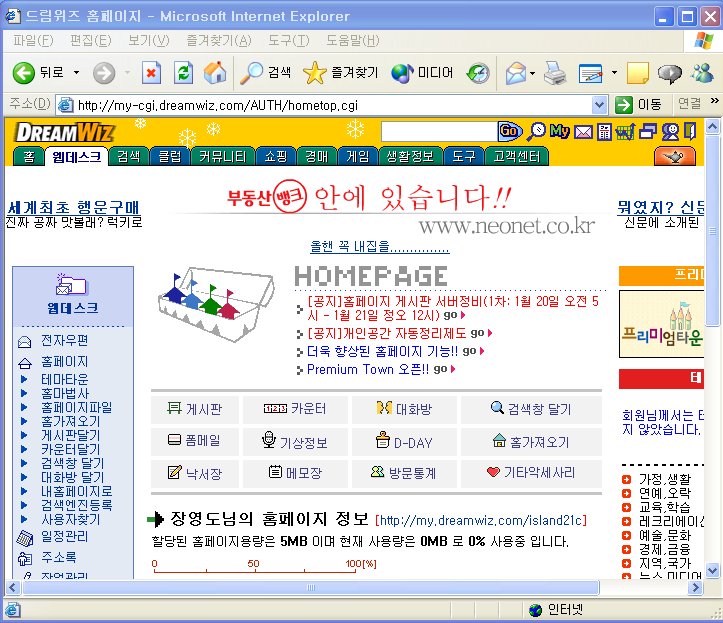The image size is (723, 623).
Task: Open the History clock icon in toolbar
Action: coord(478,73)
